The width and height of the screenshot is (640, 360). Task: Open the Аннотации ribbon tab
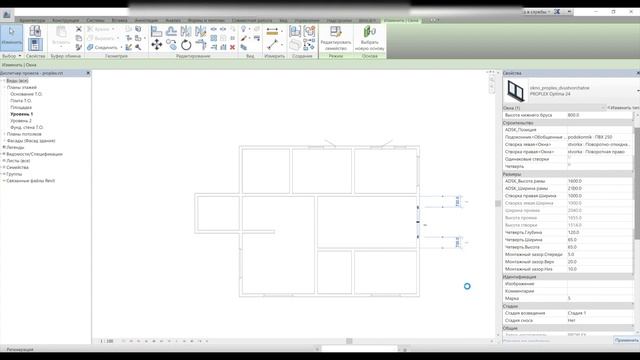[x=146, y=20]
